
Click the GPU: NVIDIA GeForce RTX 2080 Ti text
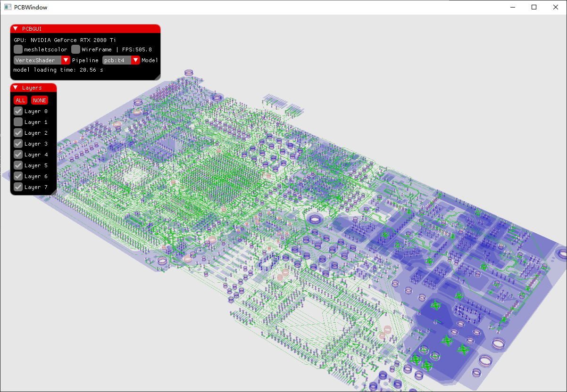(x=65, y=40)
